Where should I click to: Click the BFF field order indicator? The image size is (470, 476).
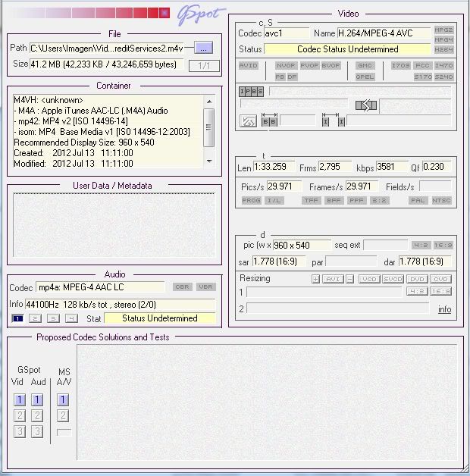pos(334,200)
